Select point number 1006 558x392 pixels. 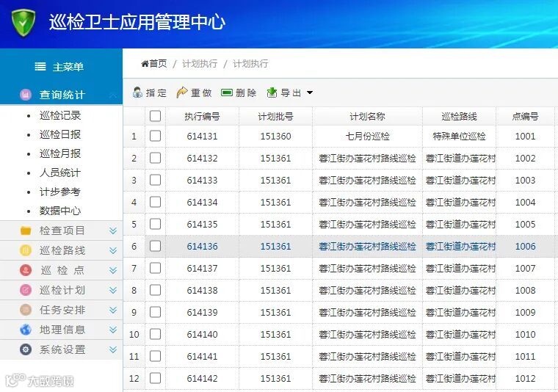525,247
